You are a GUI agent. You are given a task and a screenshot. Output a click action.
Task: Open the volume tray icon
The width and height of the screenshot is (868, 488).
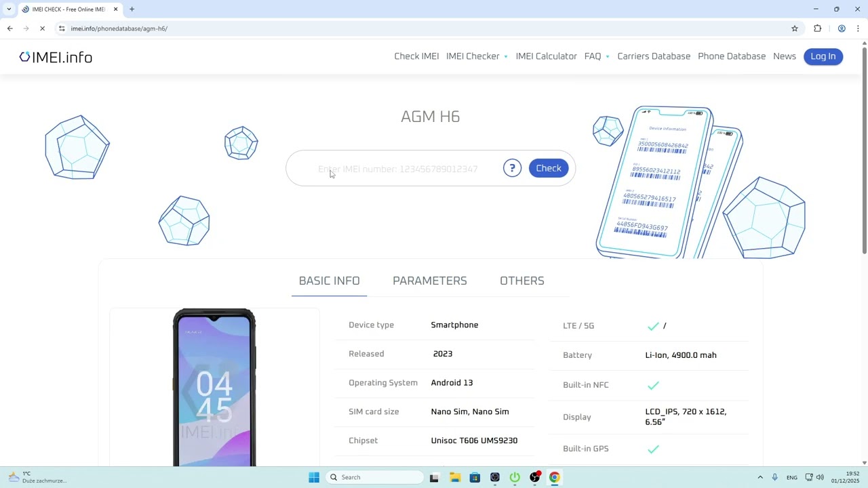820,477
